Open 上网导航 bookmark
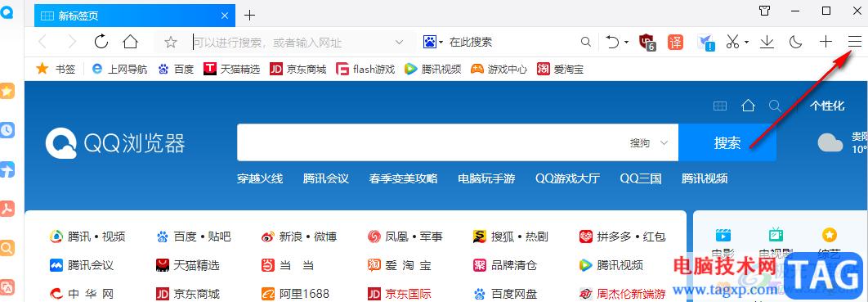868x302 pixels. click(119, 70)
